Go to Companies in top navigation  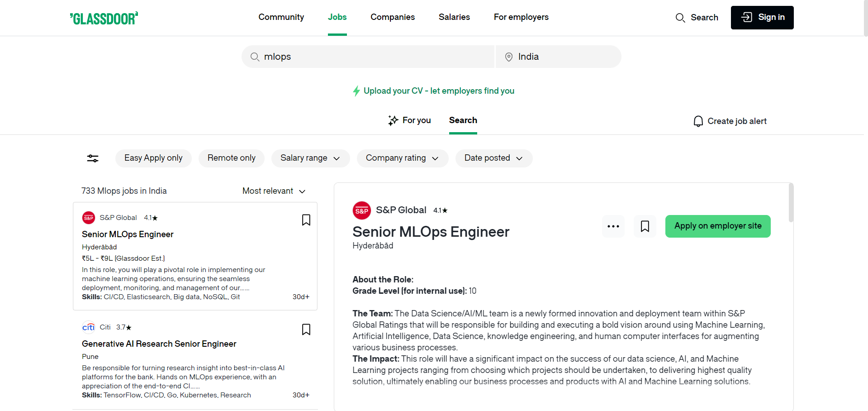tap(393, 17)
